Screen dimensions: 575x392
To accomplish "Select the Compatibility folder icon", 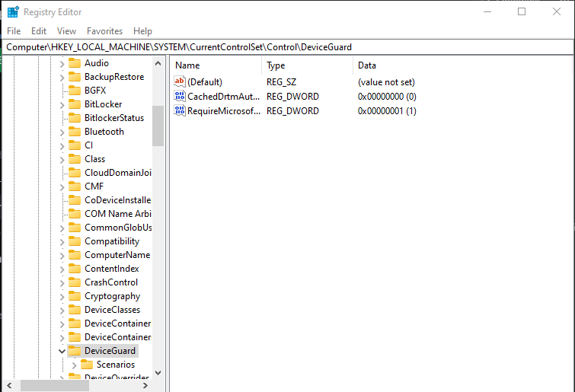I will click(75, 241).
